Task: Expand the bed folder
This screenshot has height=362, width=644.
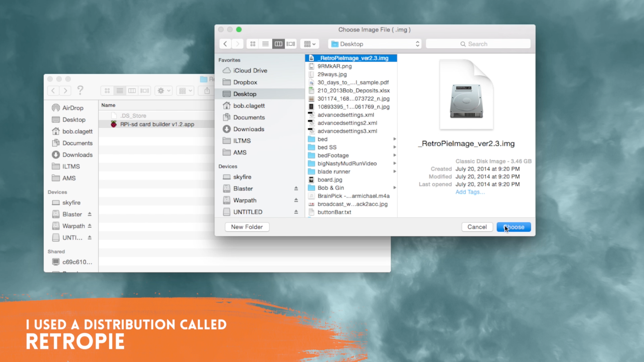Action: (x=394, y=139)
